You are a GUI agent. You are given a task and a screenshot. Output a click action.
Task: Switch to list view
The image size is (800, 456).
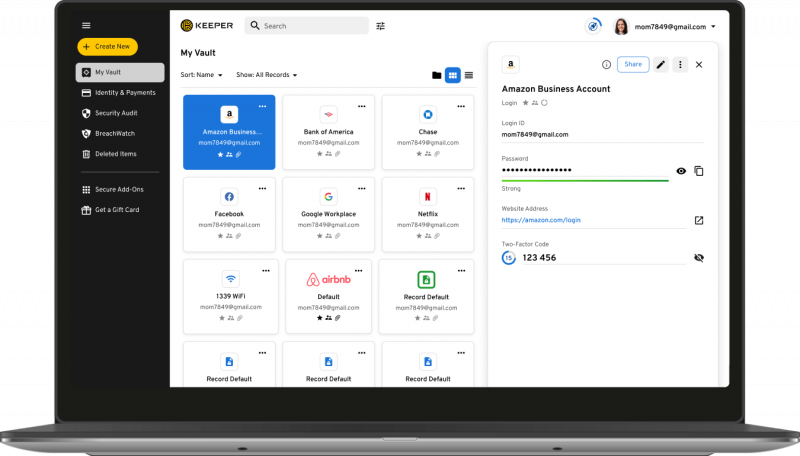469,75
